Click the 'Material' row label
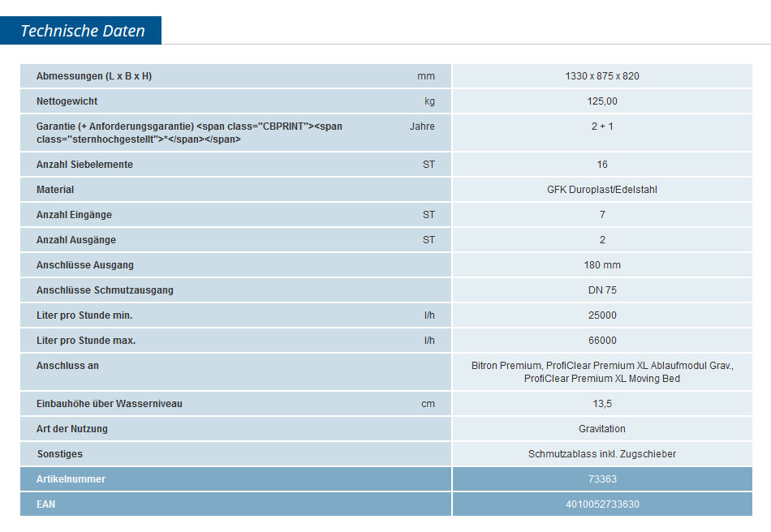The width and height of the screenshot is (771, 532). coord(55,190)
